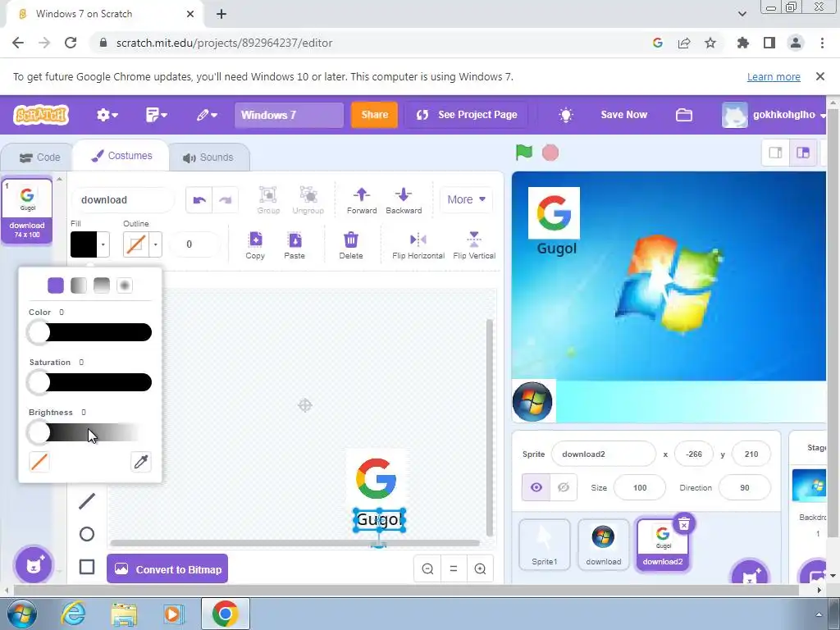
Task: Group the selected objects
Action: point(268,200)
